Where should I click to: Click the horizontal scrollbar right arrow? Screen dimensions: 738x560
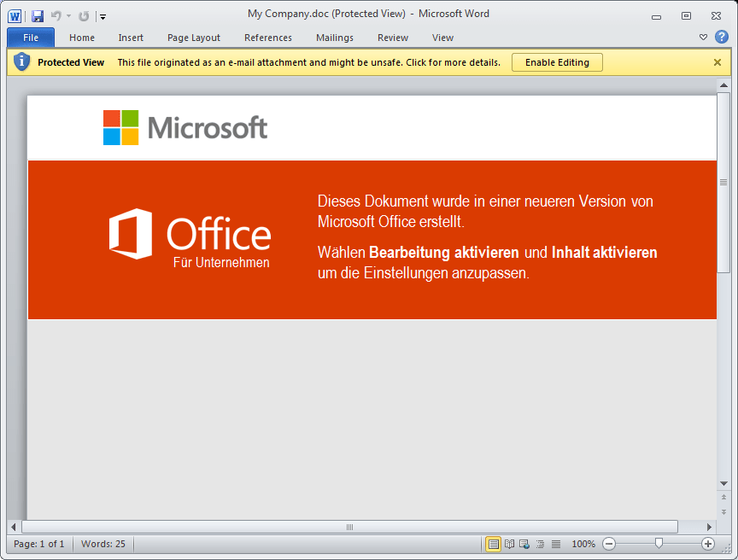[709, 527]
